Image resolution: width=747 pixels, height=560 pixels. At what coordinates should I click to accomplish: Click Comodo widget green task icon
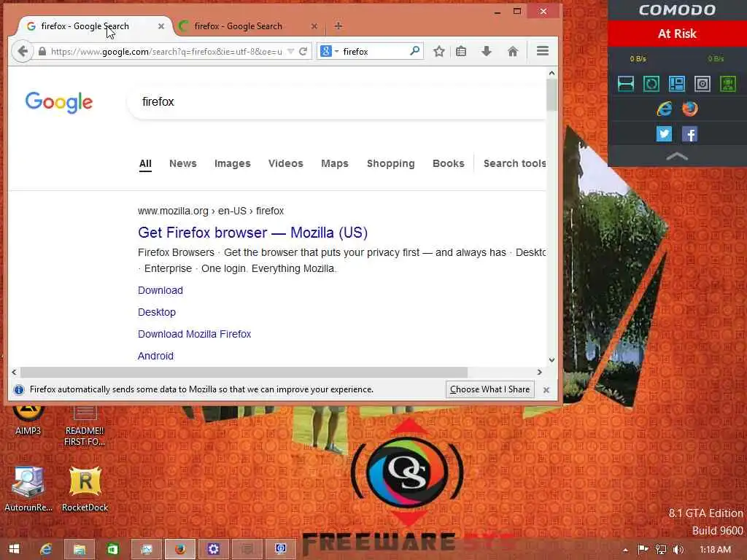pyautogui.click(x=728, y=84)
